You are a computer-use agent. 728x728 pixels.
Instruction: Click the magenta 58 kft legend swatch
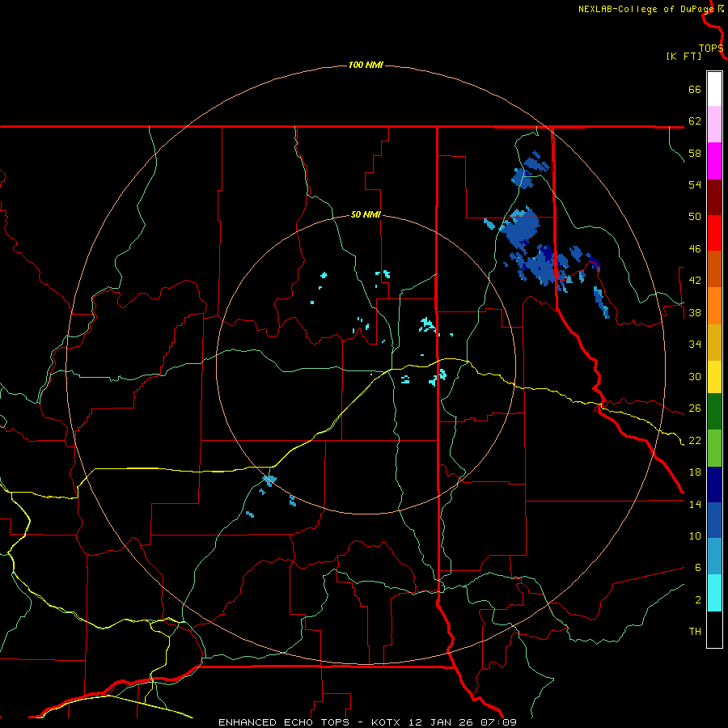(714, 161)
